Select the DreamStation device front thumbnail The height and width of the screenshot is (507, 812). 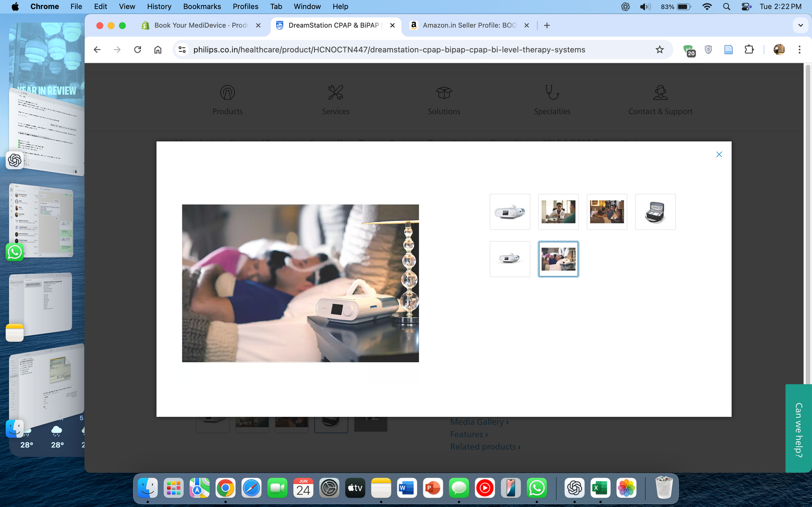click(x=510, y=212)
